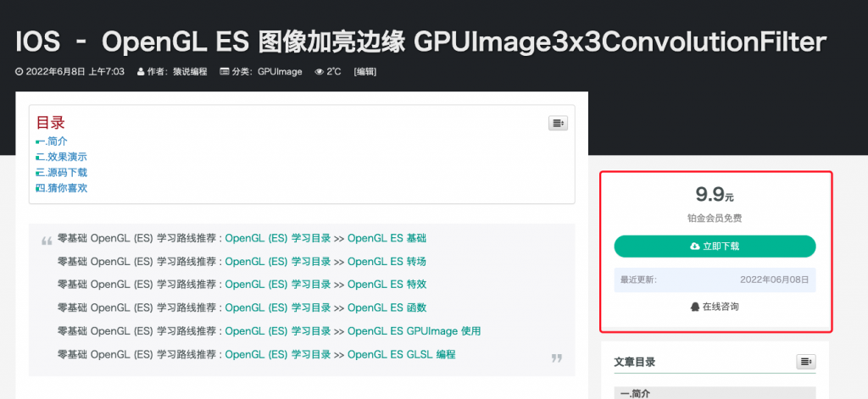
Task: Click the eye views icon
Action: point(319,71)
